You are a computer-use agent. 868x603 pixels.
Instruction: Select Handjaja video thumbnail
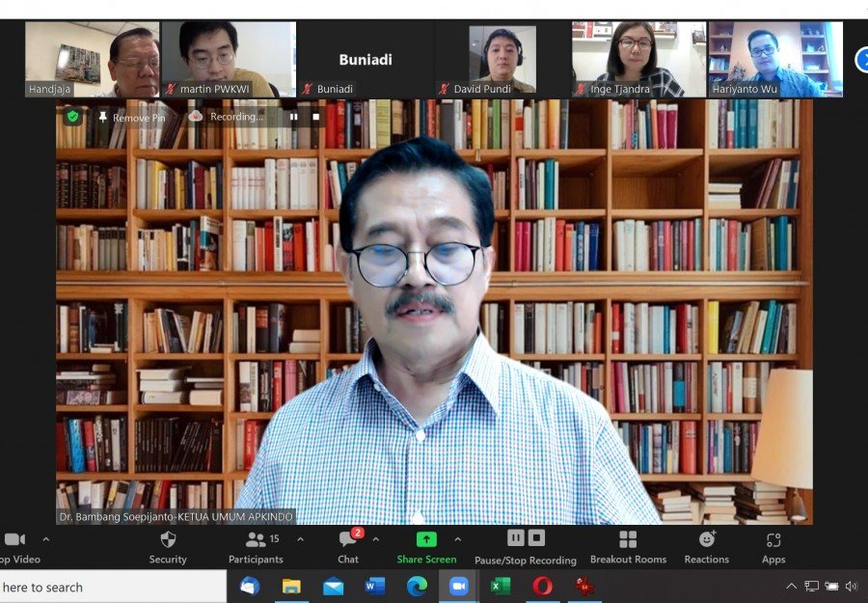(93, 59)
